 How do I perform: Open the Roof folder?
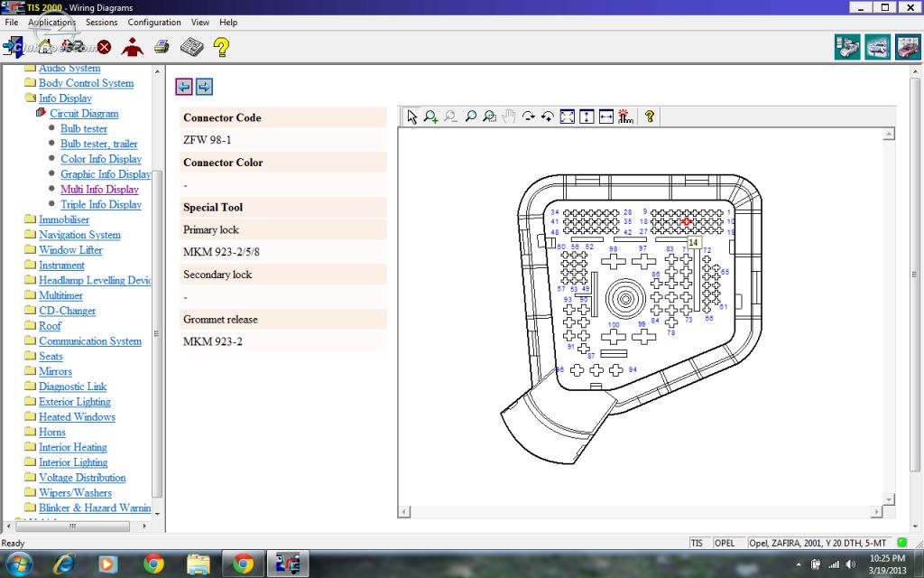click(51, 326)
